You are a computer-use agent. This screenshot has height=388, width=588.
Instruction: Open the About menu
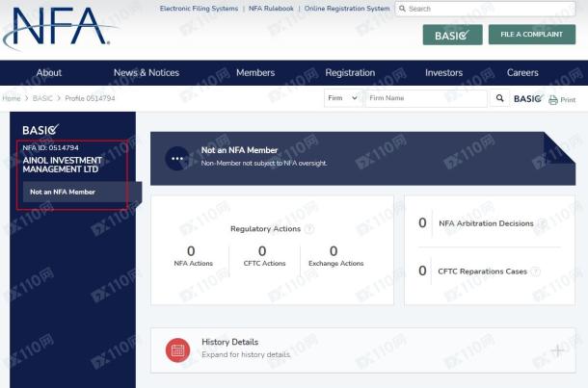[49, 72]
